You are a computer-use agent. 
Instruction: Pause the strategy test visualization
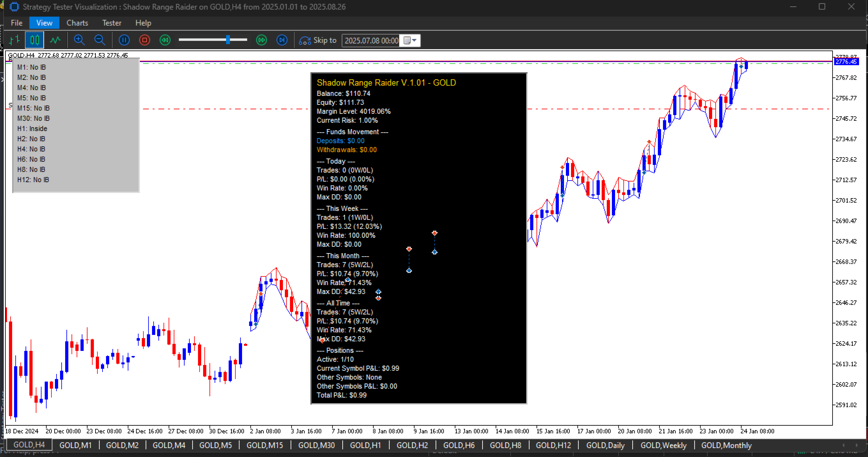point(125,40)
